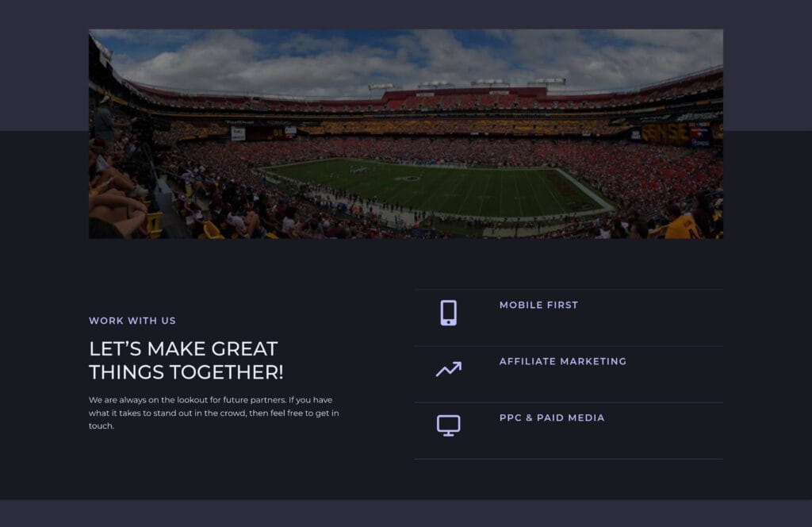This screenshot has width=812, height=527.
Task: Open the "Affiliate Marketing" item
Action: coord(562,361)
